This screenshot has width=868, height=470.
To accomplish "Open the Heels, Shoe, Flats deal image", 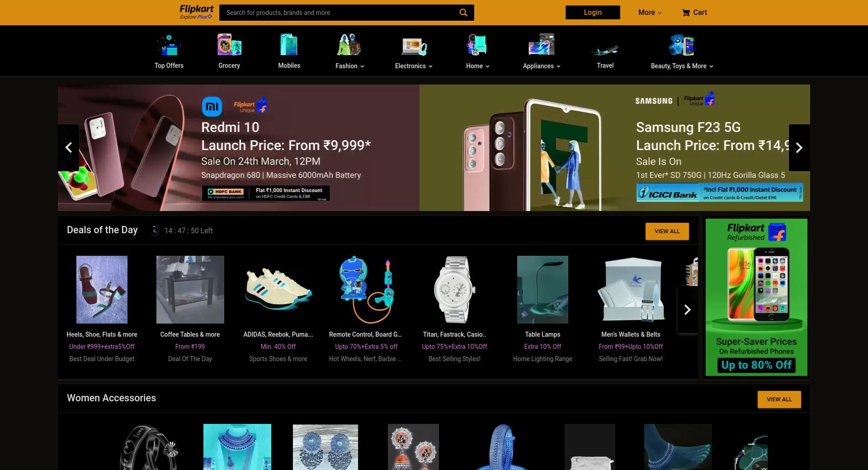I will click(102, 290).
